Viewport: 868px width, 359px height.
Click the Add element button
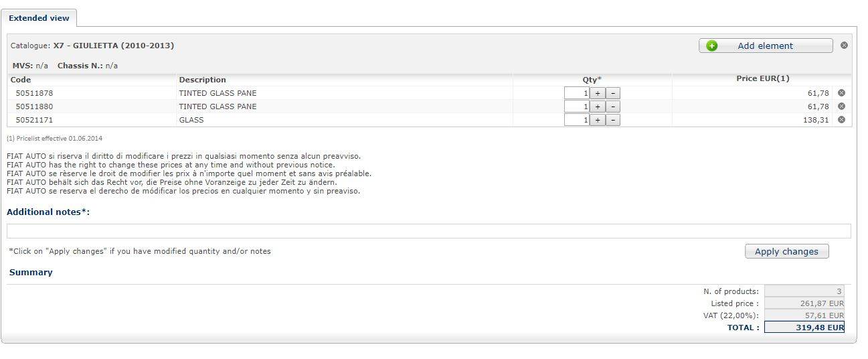click(x=766, y=46)
